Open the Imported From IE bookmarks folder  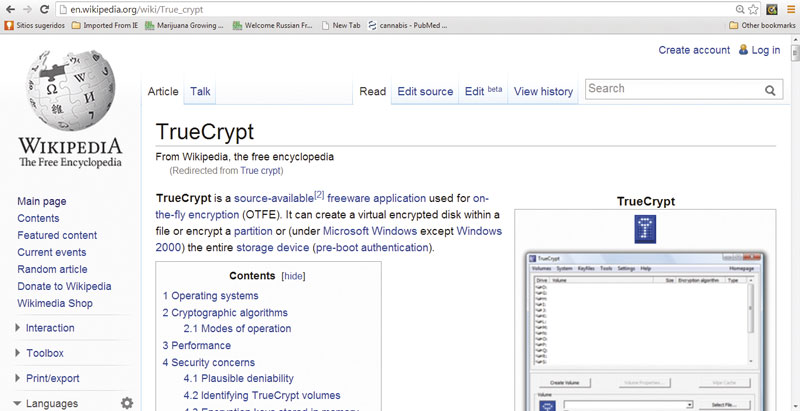click(106, 25)
